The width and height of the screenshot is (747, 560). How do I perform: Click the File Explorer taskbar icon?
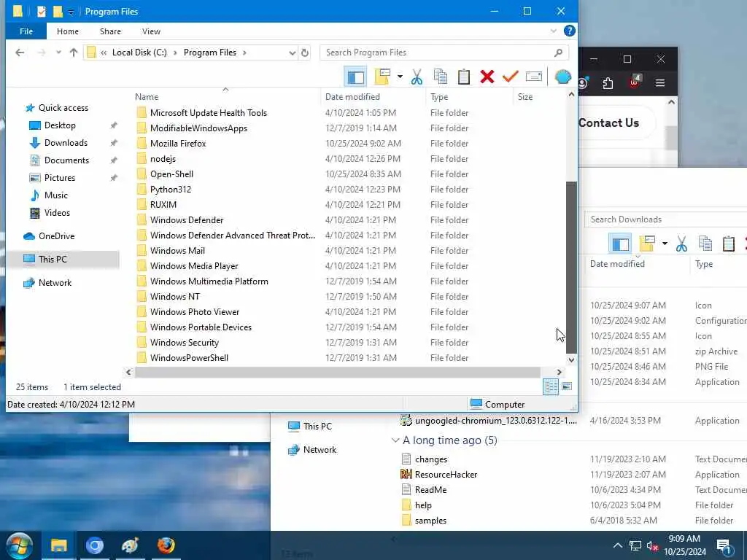click(x=58, y=545)
